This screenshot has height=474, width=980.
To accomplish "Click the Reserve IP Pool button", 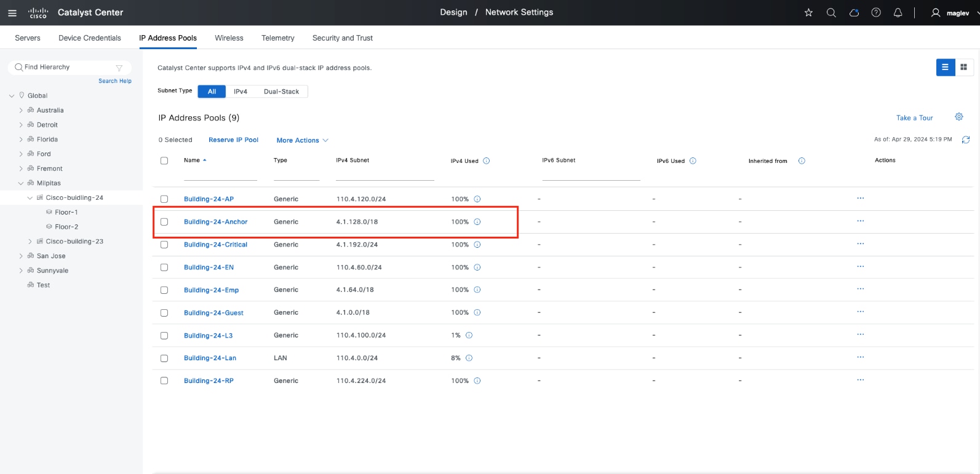I will point(233,140).
